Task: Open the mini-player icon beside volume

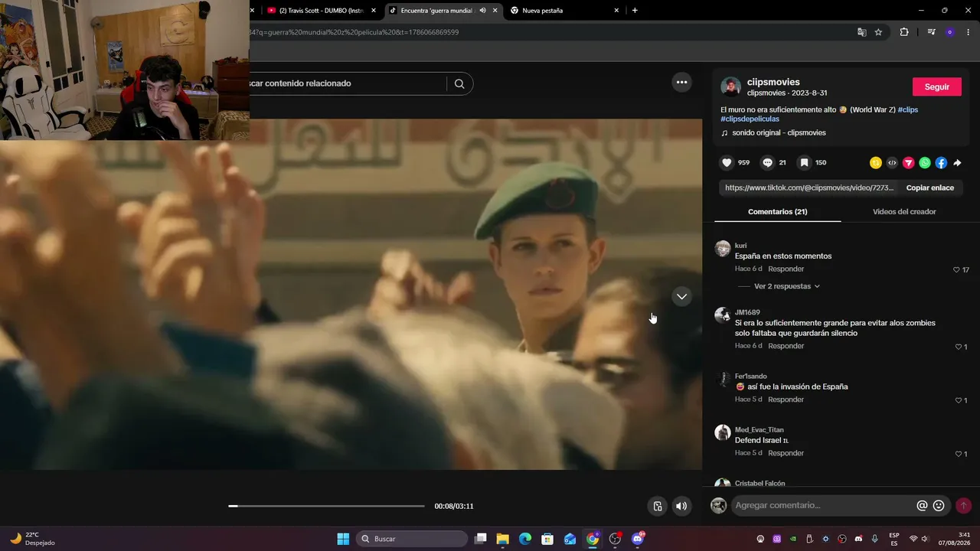Action: 657,506
